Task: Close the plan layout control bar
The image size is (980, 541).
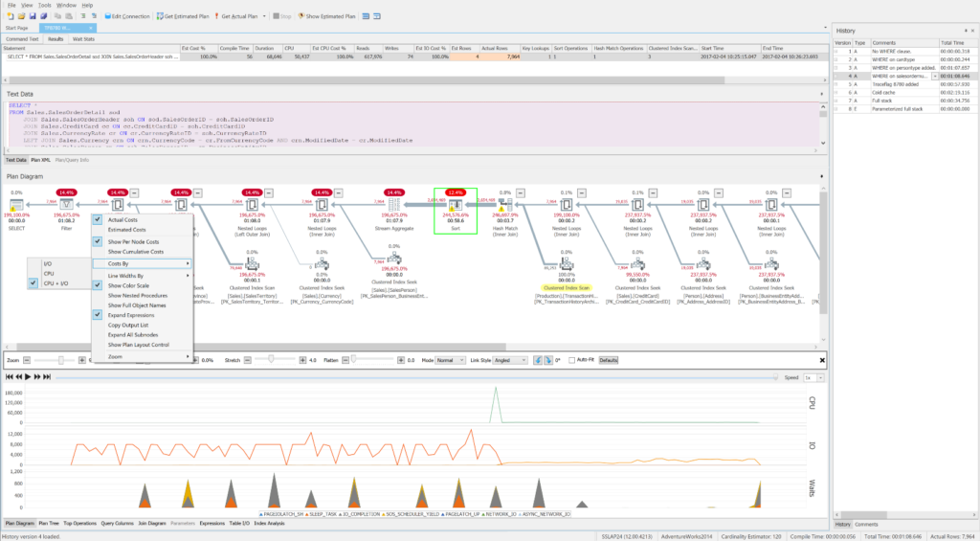Action: (822, 360)
